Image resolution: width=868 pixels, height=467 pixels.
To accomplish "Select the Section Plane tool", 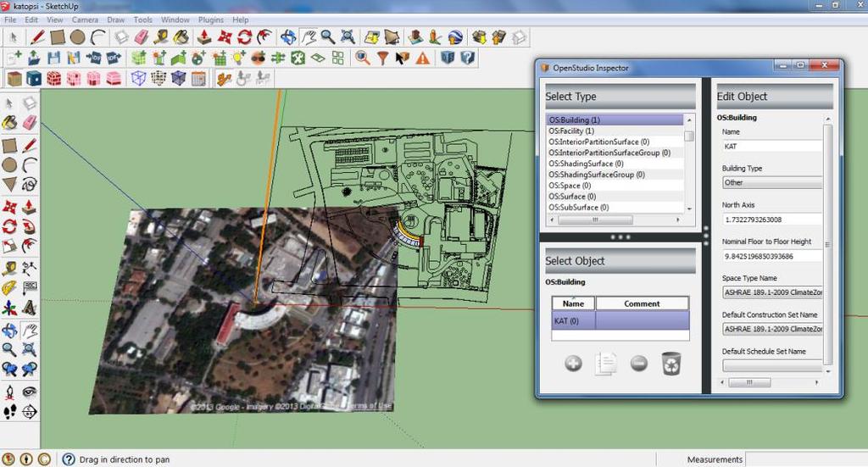I will (x=30, y=412).
